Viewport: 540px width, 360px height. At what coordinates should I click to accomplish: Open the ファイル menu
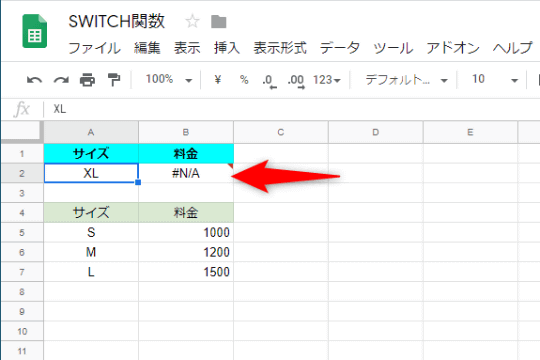(94, 48)
